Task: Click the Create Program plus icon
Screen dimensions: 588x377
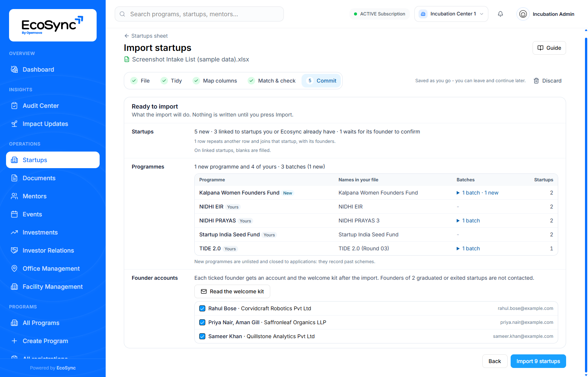Action: [14, 341]
